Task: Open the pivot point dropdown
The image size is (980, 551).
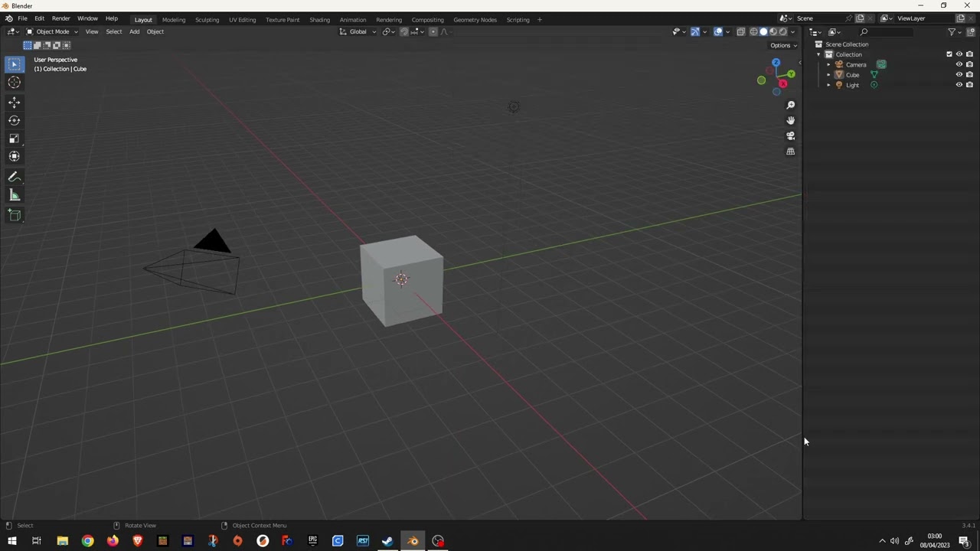Action: click(389, 32)
